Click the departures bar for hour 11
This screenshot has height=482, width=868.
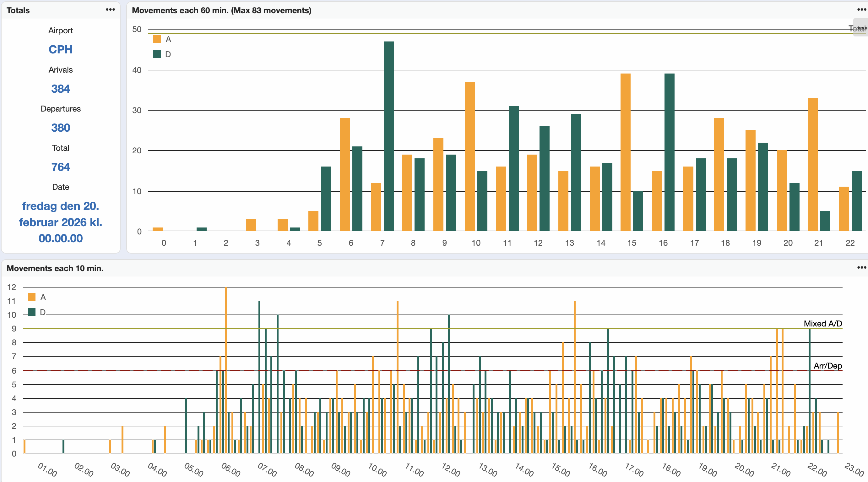(x=513, y=168)
